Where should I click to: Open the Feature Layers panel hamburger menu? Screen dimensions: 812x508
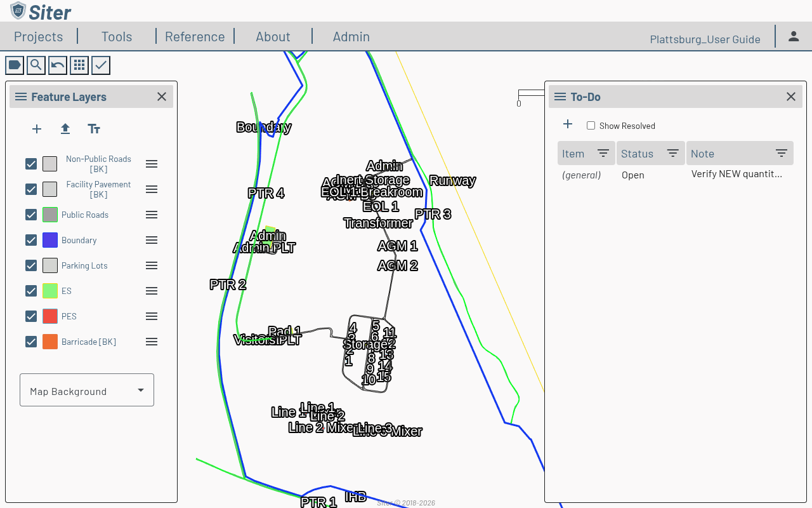pos(21,97)
